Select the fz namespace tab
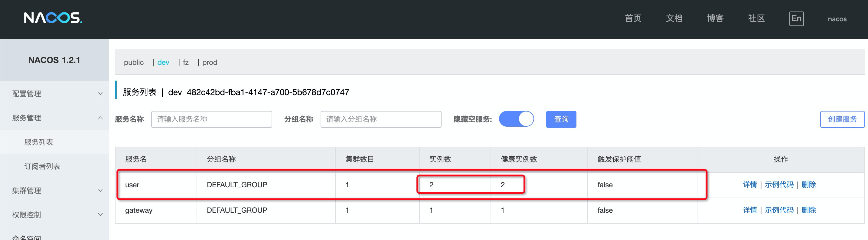This screenshot has width=868, height=240. (x=186, y=62)
